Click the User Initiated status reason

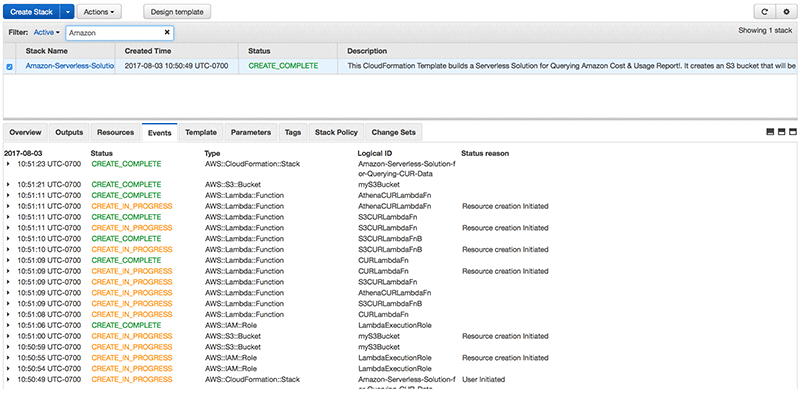[x=483, y=379]
